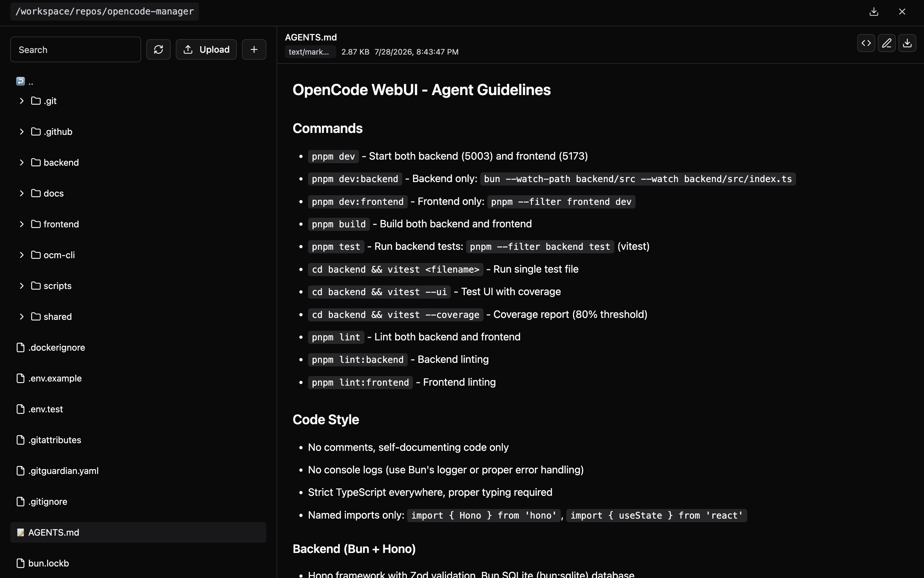Image resolution: width=924 pixels, height=578 pixels.
Task: Click the AGENTS.md notepad icon in file list
Action: [21, 532]
